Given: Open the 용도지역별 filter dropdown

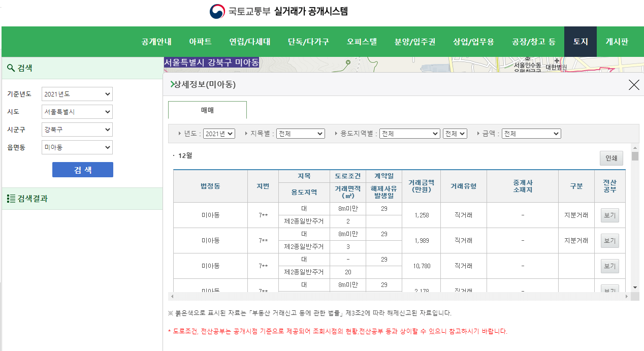Looking at the screenshot, I should (409, 133).
